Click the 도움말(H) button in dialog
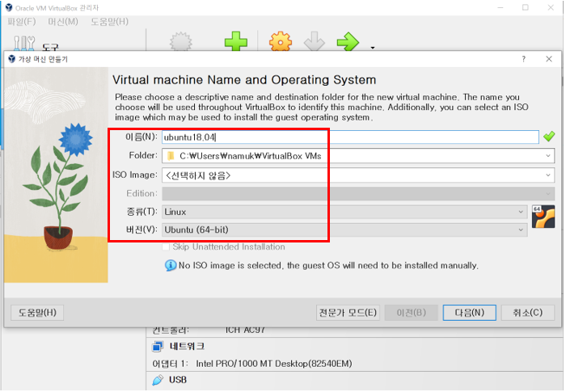The width and height of the screenshot is (566, 392). [37, 313]
